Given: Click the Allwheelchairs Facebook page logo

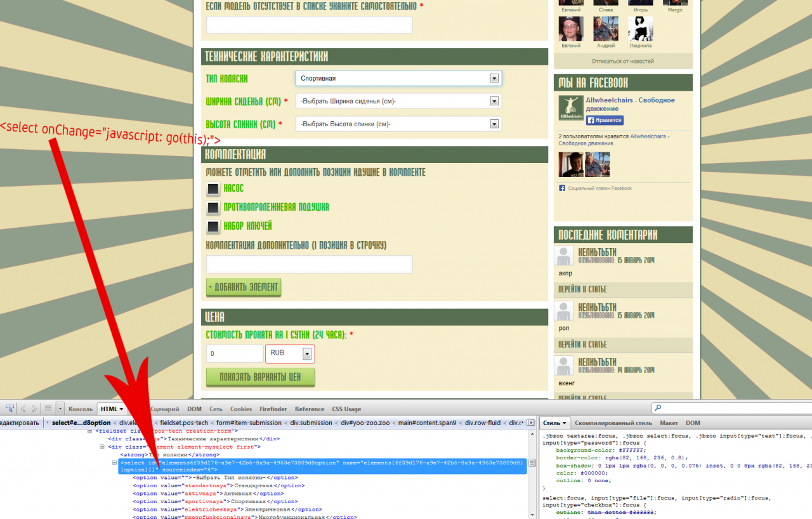Looking at the screenshot, I should (x=571, y=108).
